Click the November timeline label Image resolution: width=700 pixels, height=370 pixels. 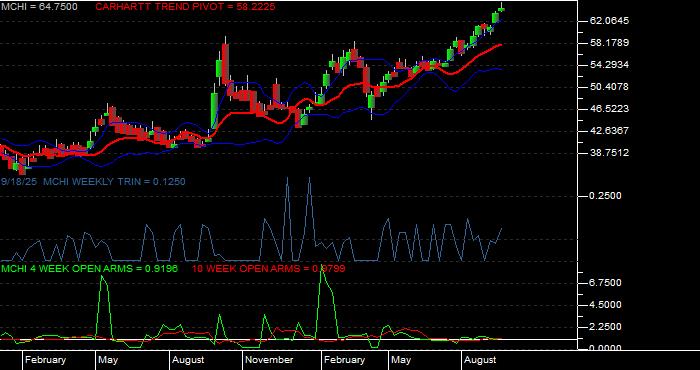(x=269, y=360)
